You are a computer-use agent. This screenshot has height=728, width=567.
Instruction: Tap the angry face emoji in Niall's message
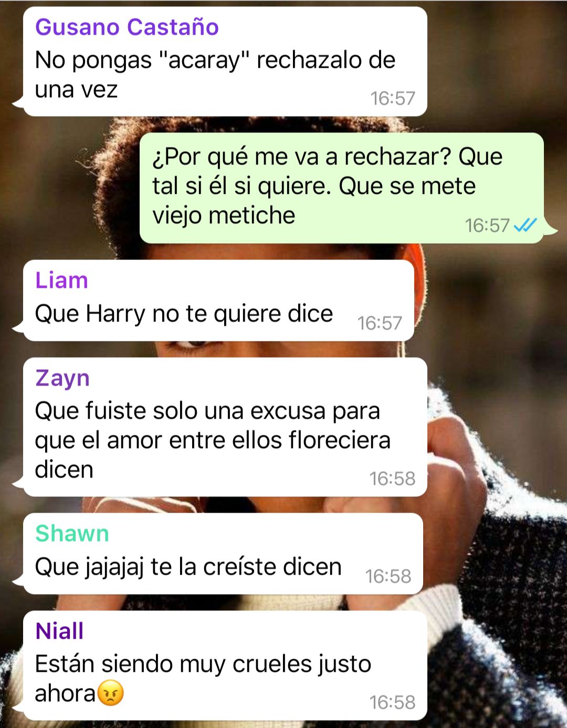coord(111,693)
